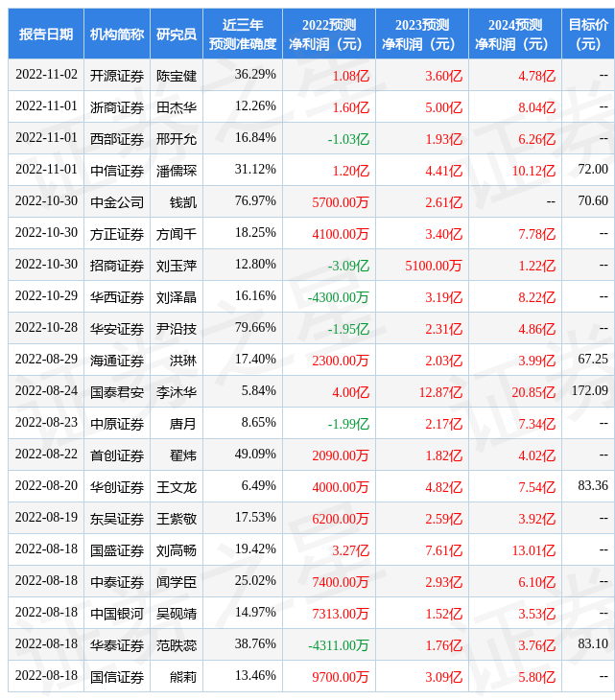This screenshot has height=700, width=615.
Task: Select the 首创证券 institution cell
Action: point(117,455)
